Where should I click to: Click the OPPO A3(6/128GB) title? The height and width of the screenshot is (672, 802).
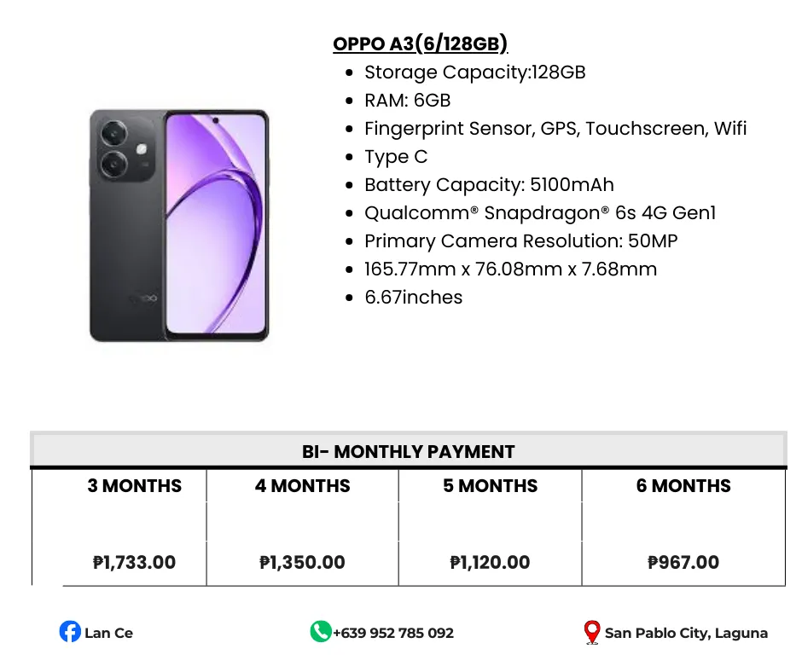coord(420,44)
